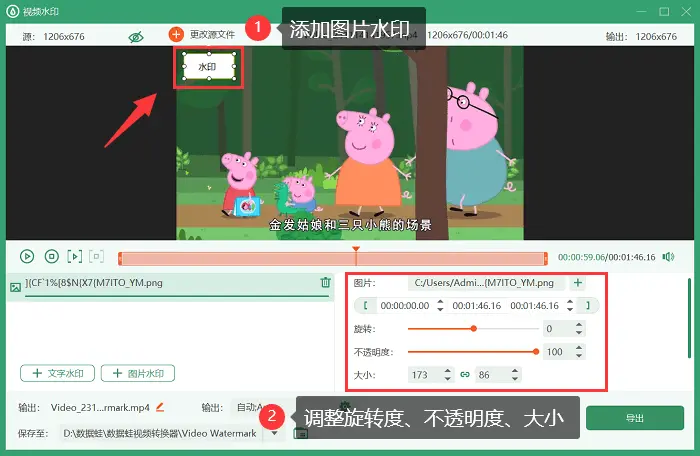Click the grayed bracket stop icon

(96, 256)
